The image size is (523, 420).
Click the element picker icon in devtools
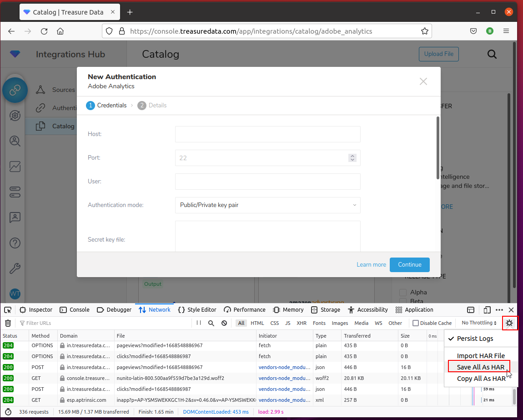pos(8,310)
